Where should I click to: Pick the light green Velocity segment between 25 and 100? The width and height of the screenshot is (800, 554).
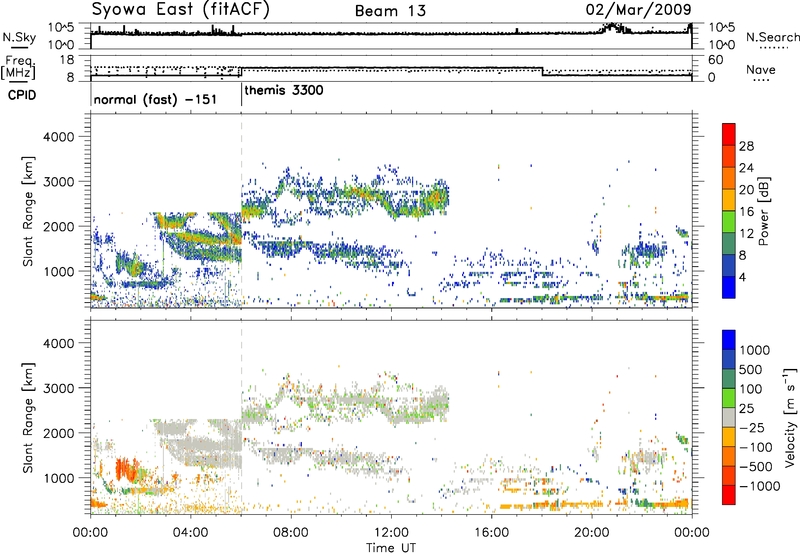coord(729,398)
